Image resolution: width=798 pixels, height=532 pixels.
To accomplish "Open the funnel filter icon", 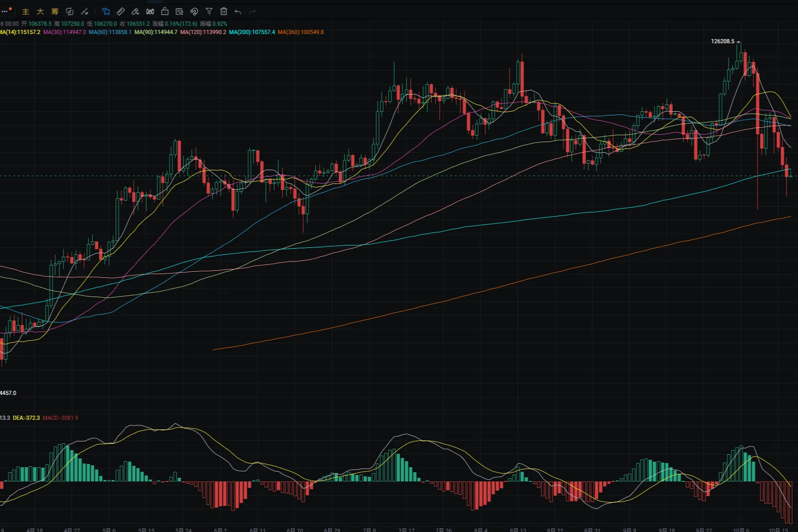I will coord(209,11).
